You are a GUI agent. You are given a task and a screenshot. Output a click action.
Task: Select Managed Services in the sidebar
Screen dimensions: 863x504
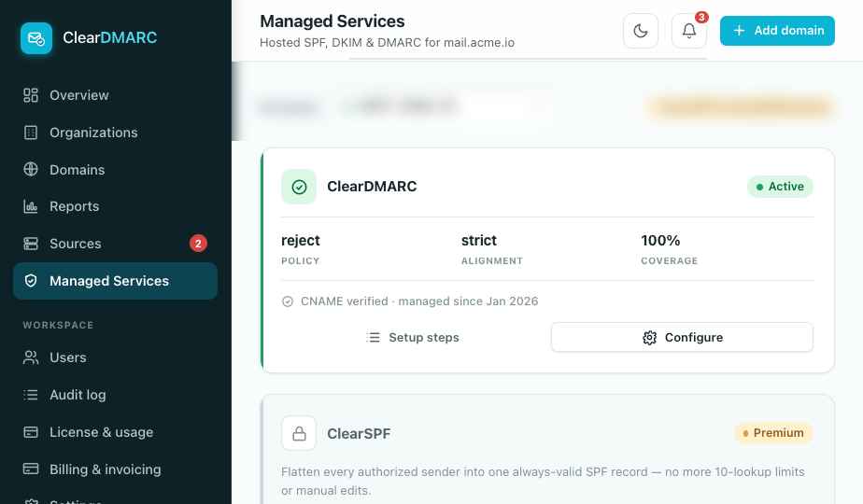(115, 281)
